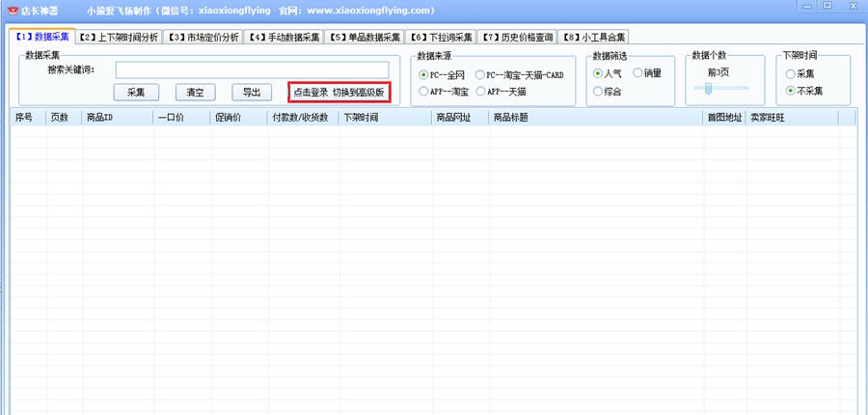Click the 商品ID column header
The image size is (868, 415).
(x=118, y=118)
